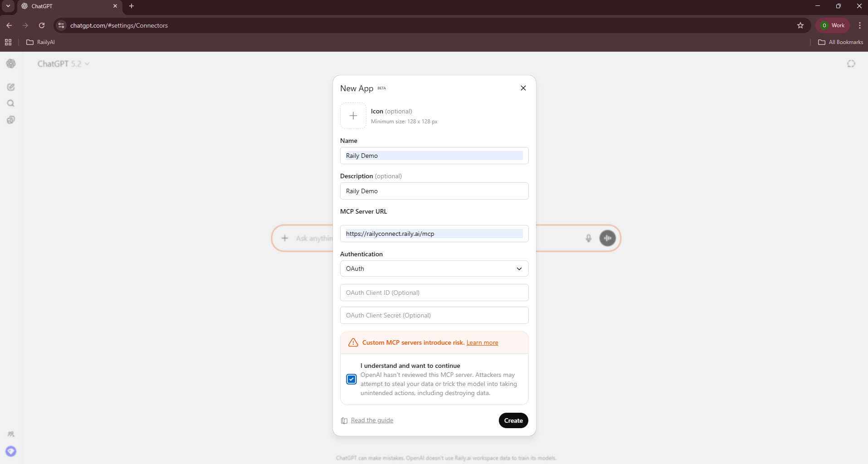Open the tab search dropdown arrow

pos(8,6)
